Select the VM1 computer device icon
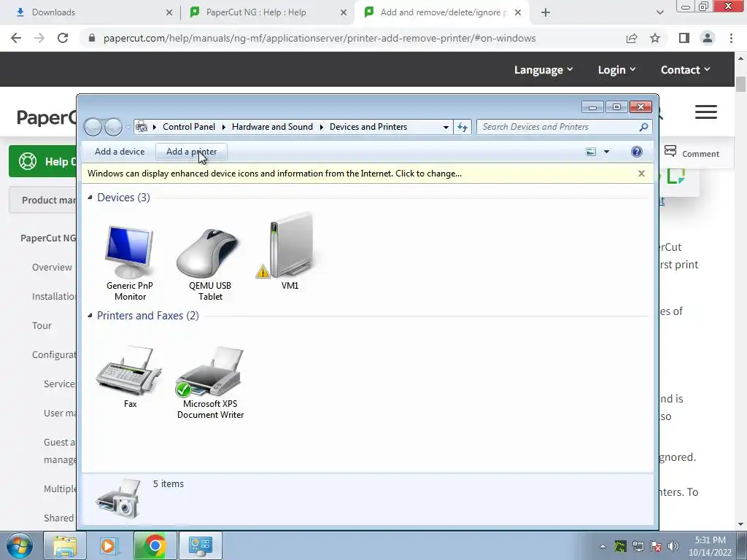The width and height of the screenshot is (747, 560). click(290, 251)
